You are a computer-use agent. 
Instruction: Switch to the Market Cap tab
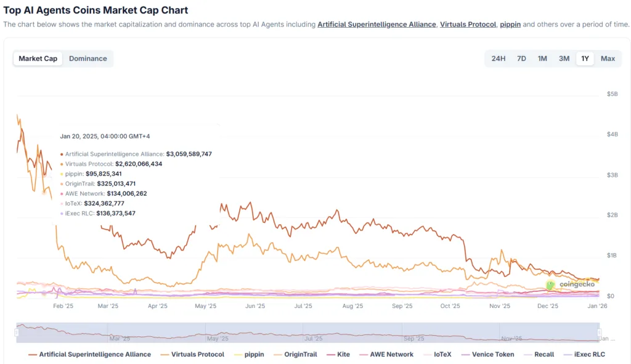tap(38, 59)
